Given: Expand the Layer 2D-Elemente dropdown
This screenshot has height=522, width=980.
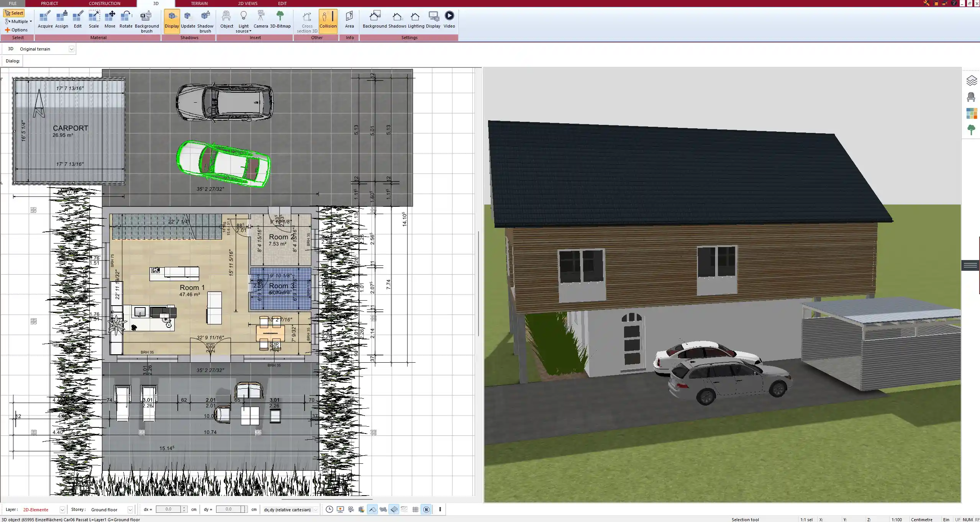Looking at the screenshot, I should click(x=62, y=510).
